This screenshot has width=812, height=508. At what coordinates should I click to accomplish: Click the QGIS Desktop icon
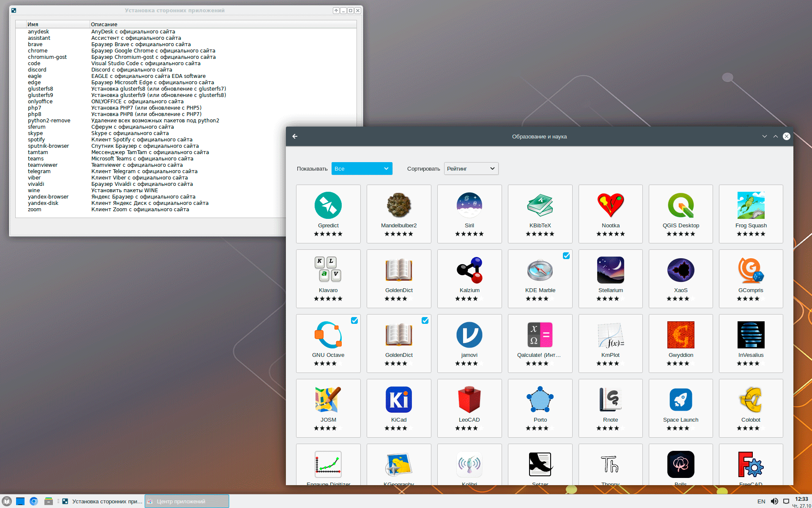click(x=680, y=205)
